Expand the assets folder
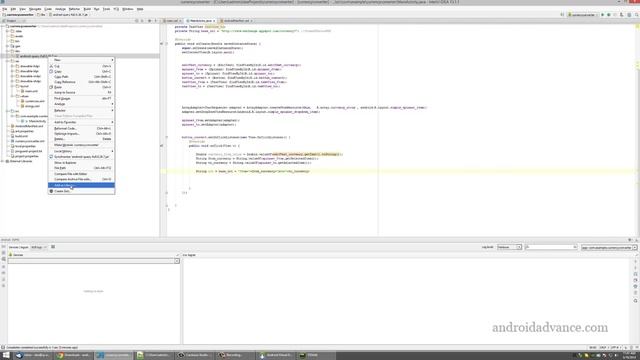640x360 pixels. [x=8, y=36]
